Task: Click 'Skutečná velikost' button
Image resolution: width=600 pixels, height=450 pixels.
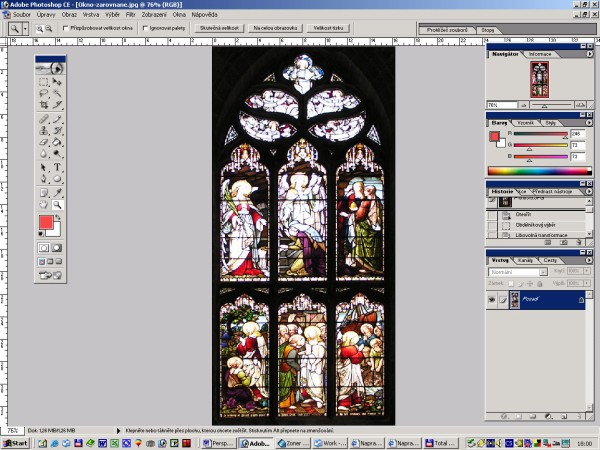Action: pos(215,29)
